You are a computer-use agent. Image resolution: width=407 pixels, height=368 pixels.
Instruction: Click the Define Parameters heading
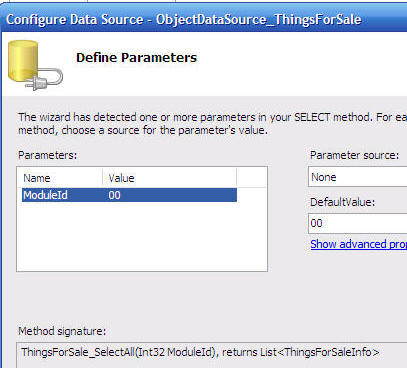(136, 58)
